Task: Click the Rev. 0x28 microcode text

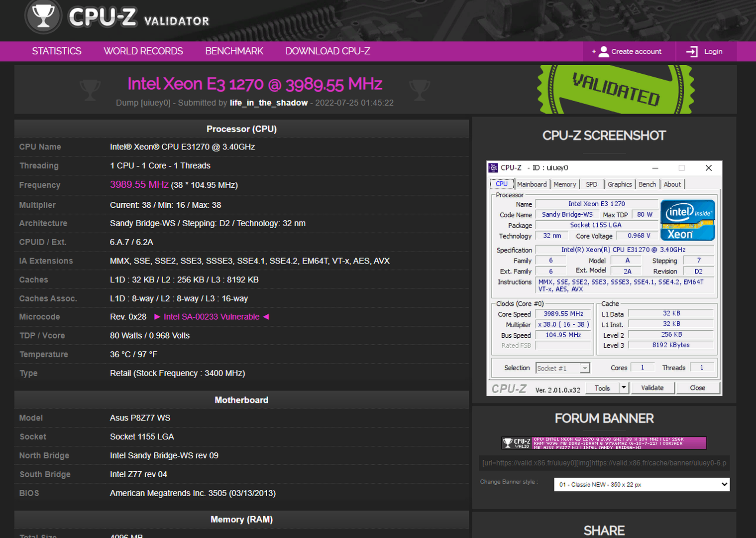Action: pos(128,317)
